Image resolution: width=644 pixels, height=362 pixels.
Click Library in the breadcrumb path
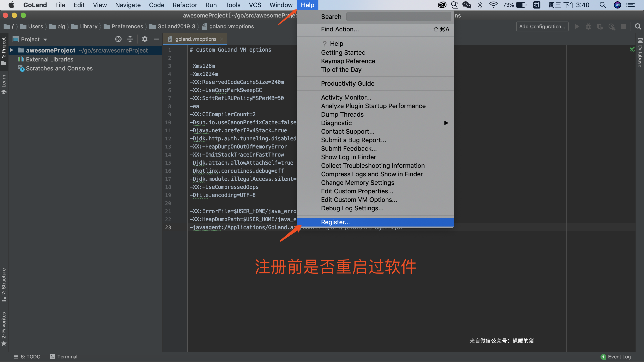click(85, 26)
